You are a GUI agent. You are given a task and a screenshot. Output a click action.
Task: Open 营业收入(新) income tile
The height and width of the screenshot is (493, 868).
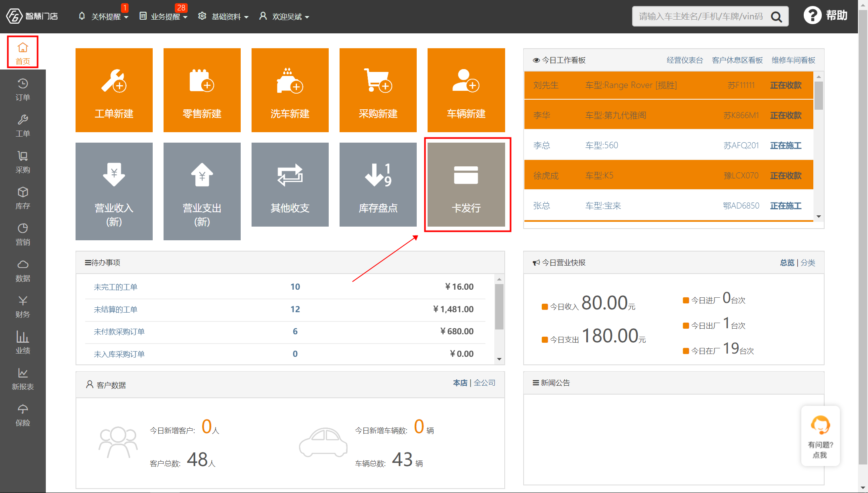pos(114,191)
